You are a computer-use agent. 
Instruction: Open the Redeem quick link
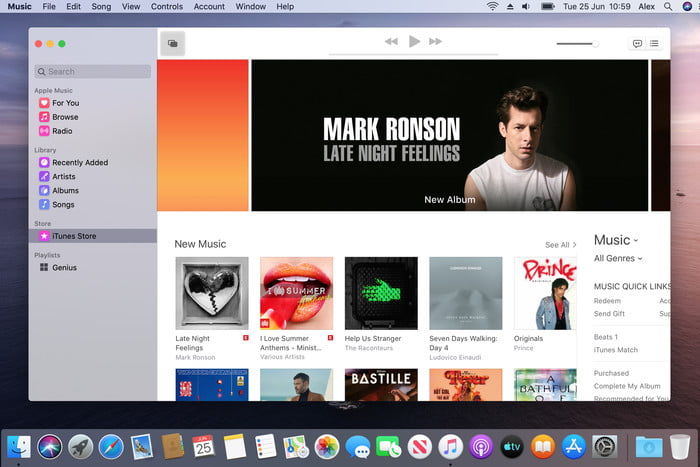[x=607, y=301]
